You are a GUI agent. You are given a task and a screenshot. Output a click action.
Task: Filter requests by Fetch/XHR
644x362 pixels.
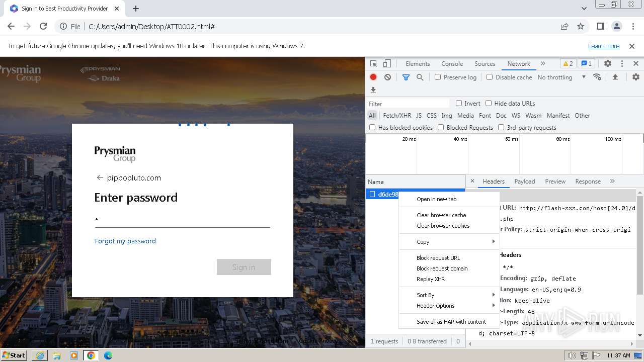[397, 116]
